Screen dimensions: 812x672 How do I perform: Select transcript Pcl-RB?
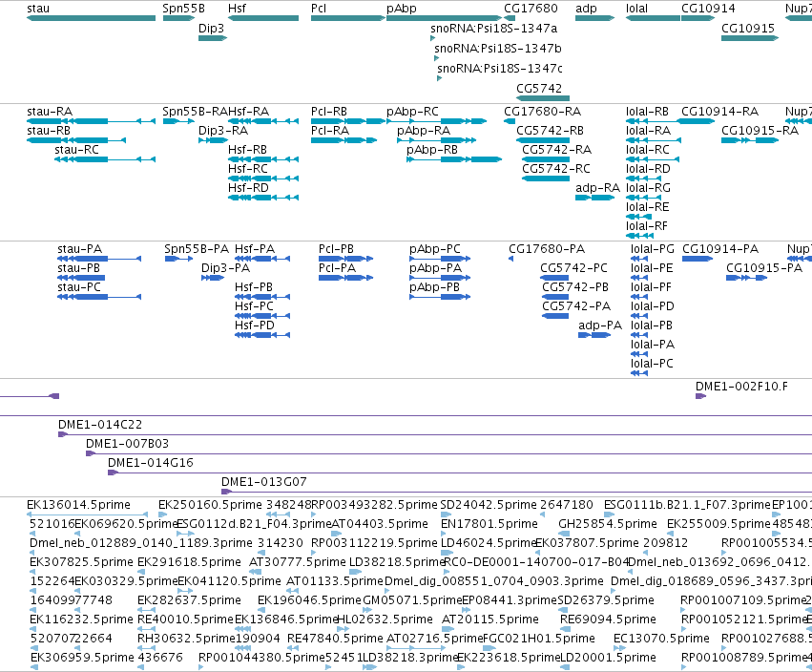pos(348,121)
